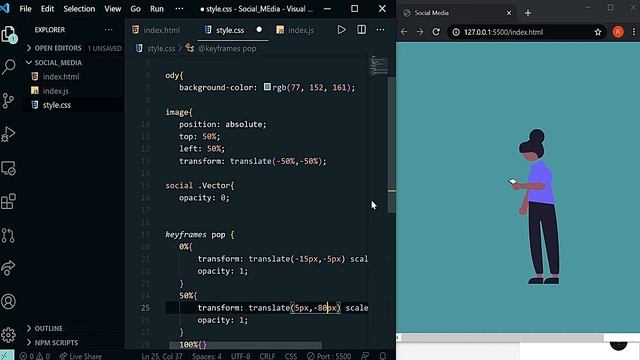
Task: Click the VS Code logo icon
Action: click(5, 8)
